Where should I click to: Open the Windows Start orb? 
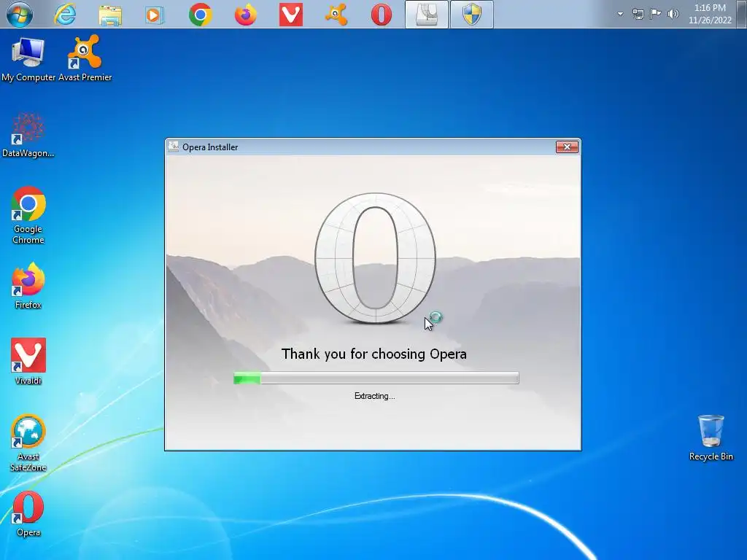(x=20, y=15)
